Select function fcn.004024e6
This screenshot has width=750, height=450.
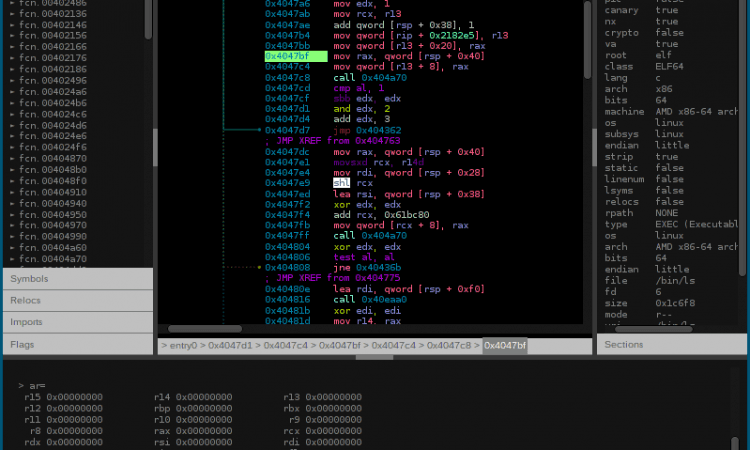click(x=53, y=136)
